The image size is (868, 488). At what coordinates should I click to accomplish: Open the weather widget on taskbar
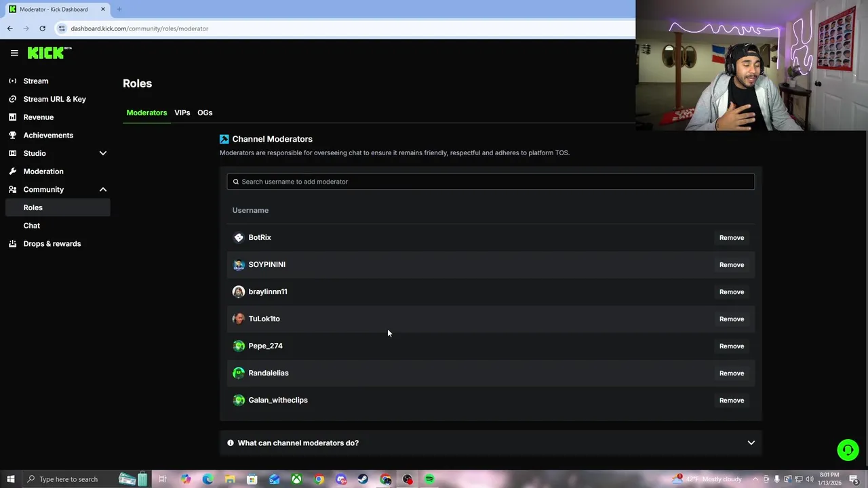click(x=707, y=479)
